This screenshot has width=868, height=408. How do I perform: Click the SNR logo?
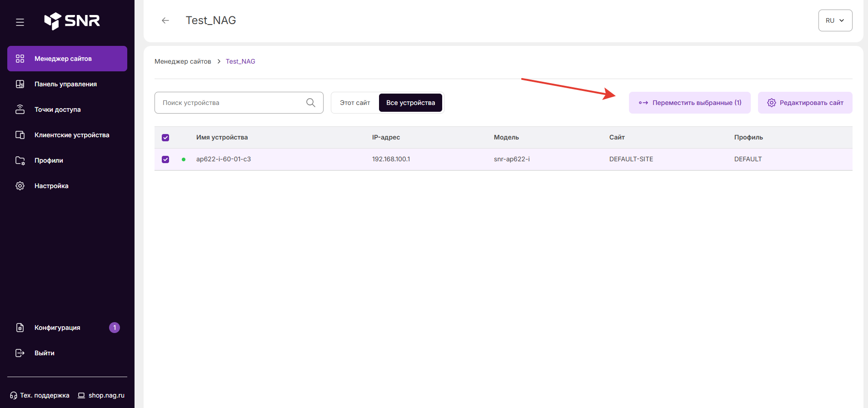coord(72,21)
